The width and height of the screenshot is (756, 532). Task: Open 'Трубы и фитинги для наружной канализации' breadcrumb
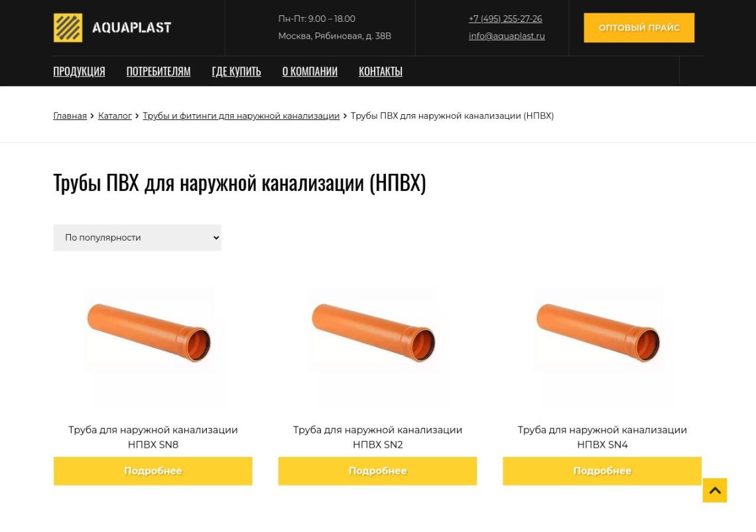coord(241,116)
